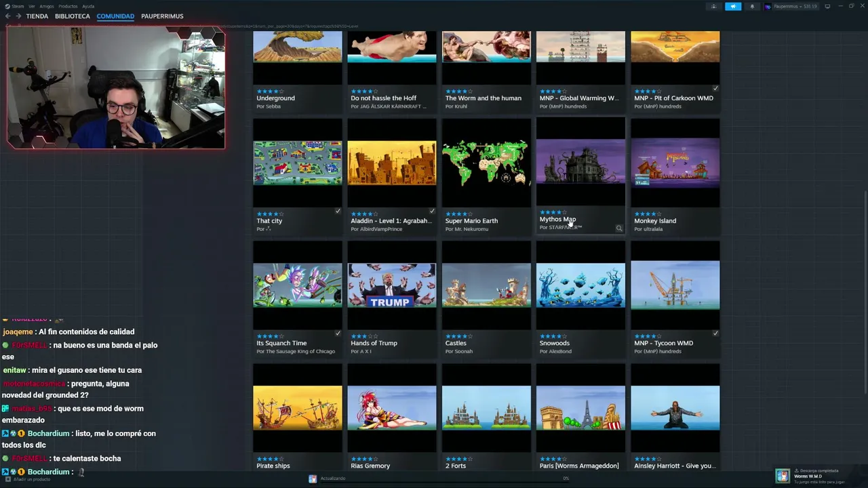
Task: Click the star rating of Super Mario Earth
Action: click(458, 213)
